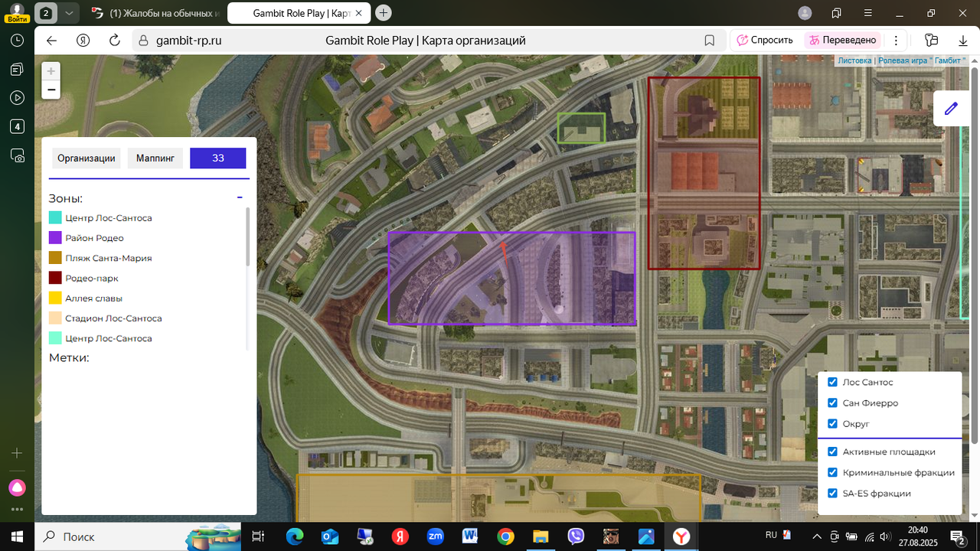Switch to the Организации tab
The width and height of the screenshot is (980, 551).
tap(87, 158)
